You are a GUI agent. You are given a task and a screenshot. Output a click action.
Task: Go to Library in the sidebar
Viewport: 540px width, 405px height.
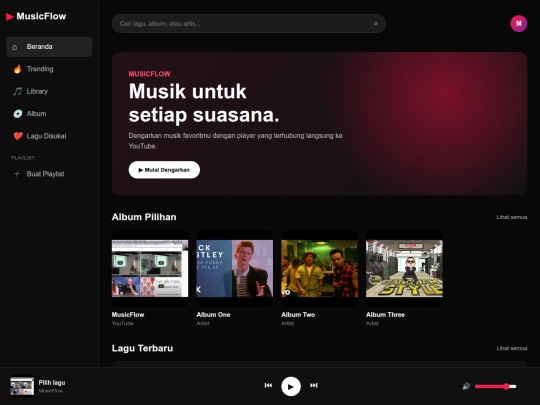pos(49,91)
